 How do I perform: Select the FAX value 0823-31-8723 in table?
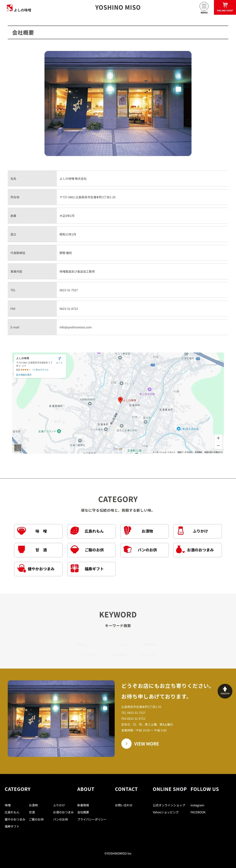[x=69, y=309]
